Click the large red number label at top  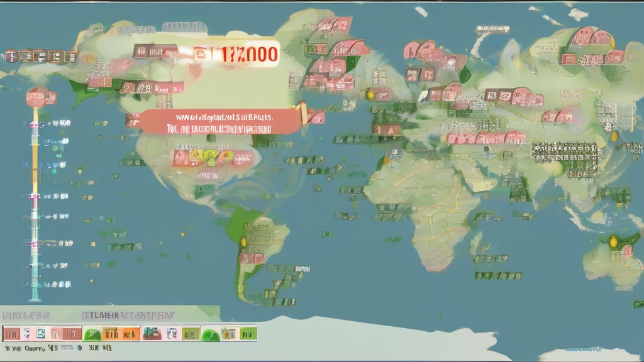point(236,55)
